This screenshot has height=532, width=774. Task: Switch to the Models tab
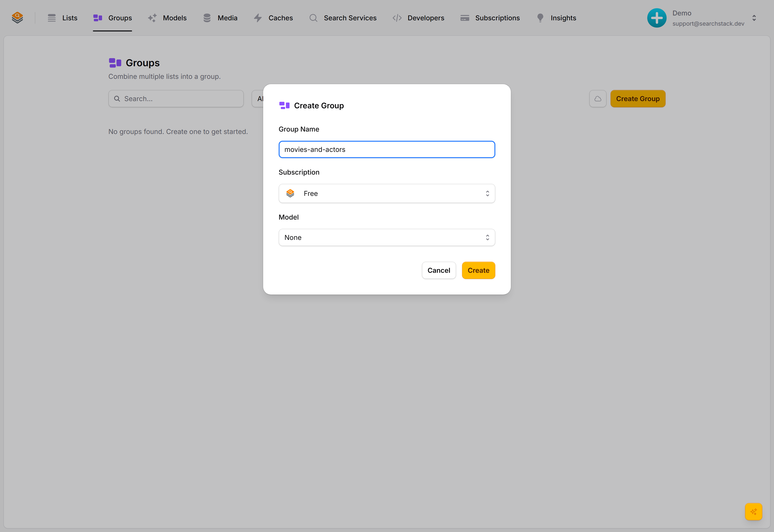(167, 18)
